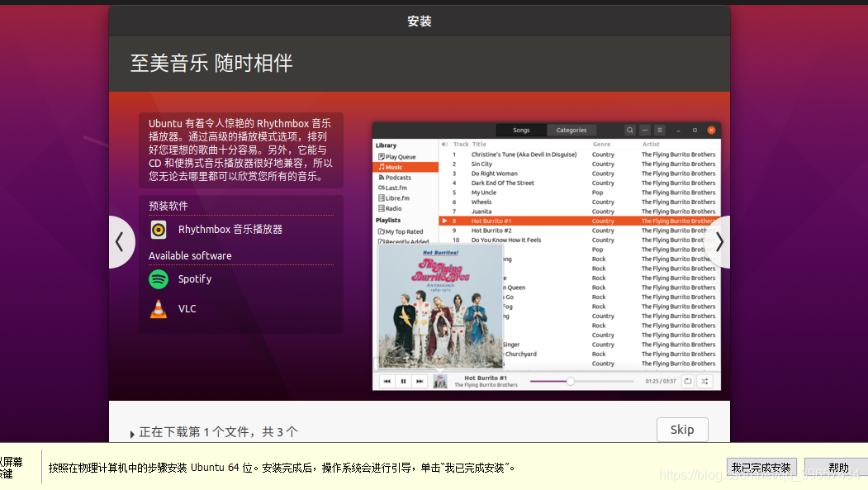This screenshot has height=490, width=868.
Task: Open the My Top Rated playlist
Action: point(401,232)
